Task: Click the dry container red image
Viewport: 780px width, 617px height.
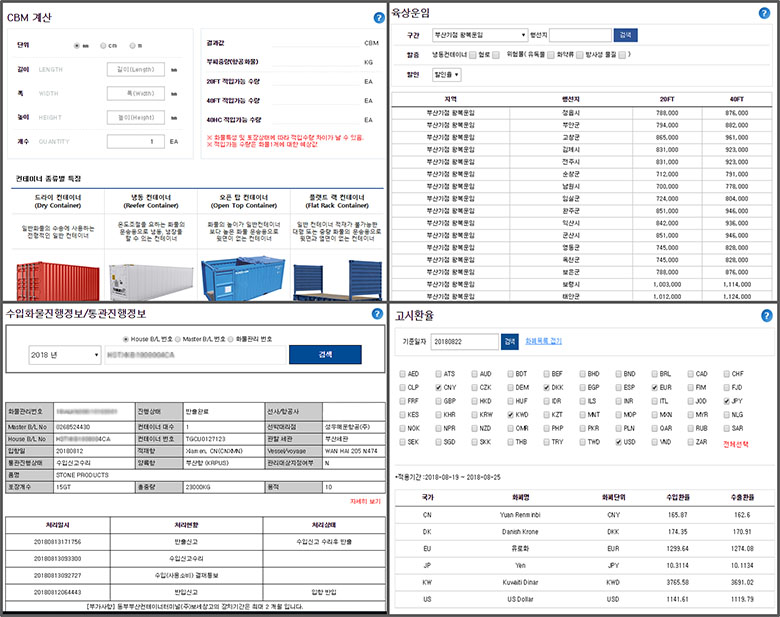Action: click(x=58, y=281)
